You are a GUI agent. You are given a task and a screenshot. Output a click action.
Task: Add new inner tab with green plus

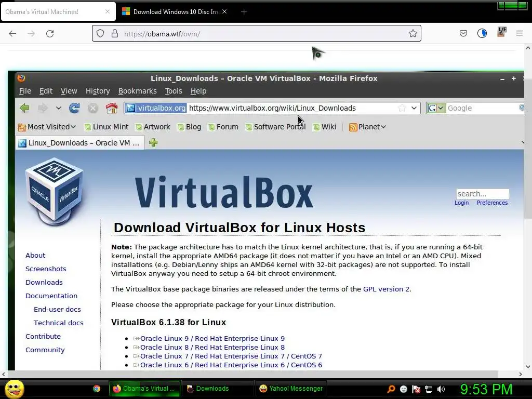(x=153, y=142)
